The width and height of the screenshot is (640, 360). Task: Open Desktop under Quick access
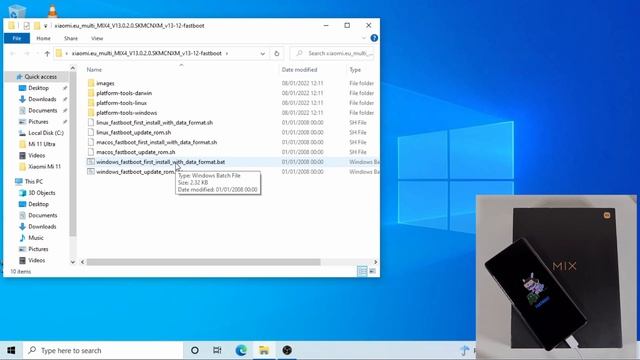pos(38,88)
